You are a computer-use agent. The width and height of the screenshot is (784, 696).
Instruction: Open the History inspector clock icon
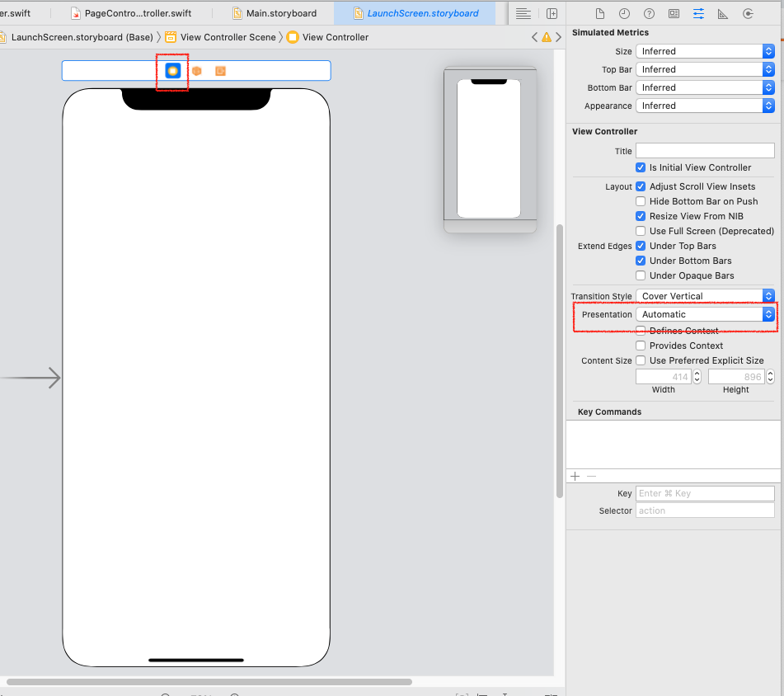point(625,14)
